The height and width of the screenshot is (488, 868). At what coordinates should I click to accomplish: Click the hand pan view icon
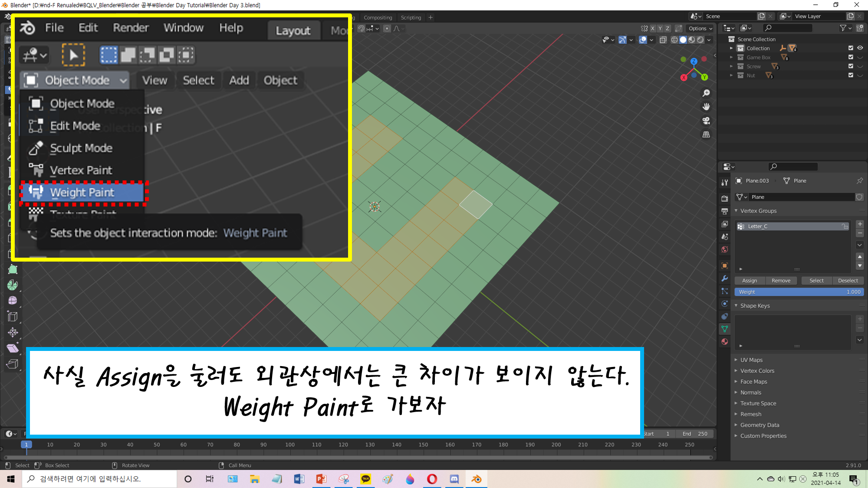pos(706,107)
